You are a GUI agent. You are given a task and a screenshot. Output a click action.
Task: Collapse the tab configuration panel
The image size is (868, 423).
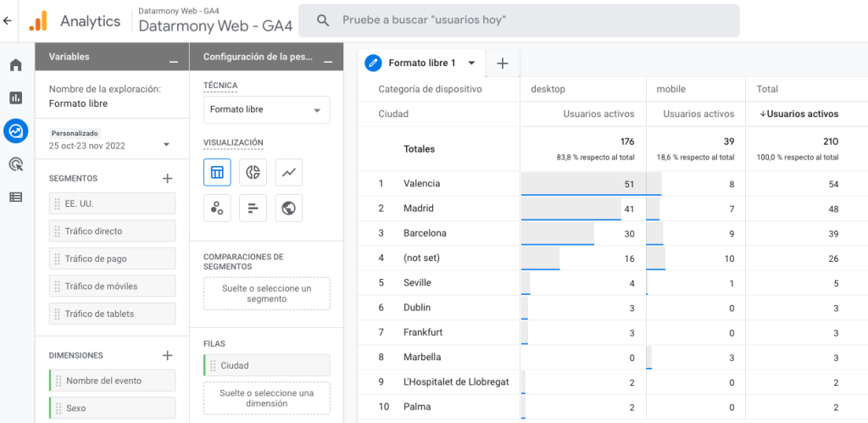328,58
